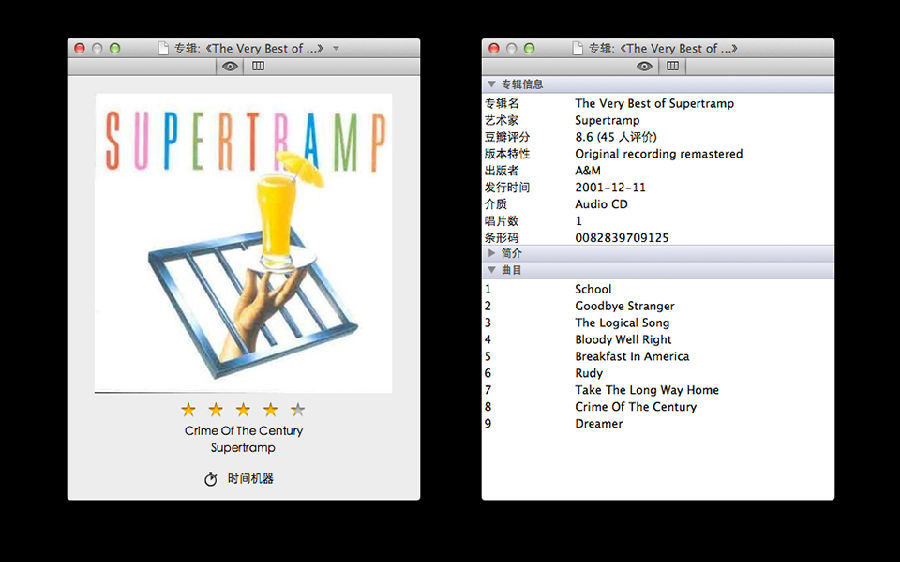
Task: Click the columns view icon in left window
Action: pos(258,66)
